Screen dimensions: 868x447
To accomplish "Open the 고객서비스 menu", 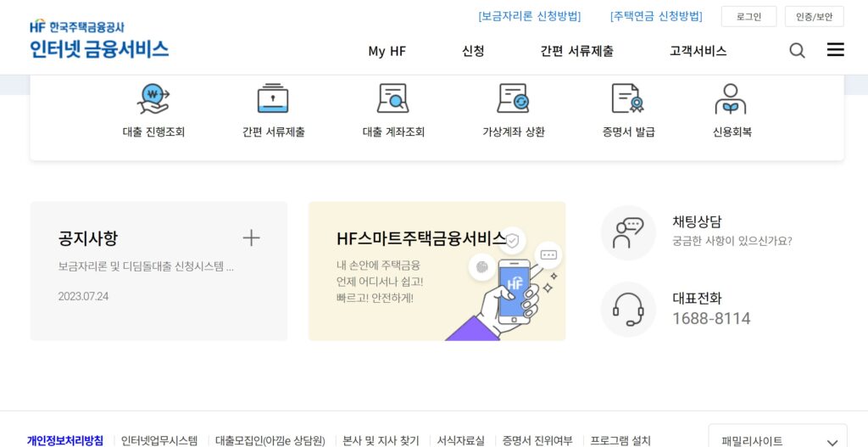I will [698, 52].
